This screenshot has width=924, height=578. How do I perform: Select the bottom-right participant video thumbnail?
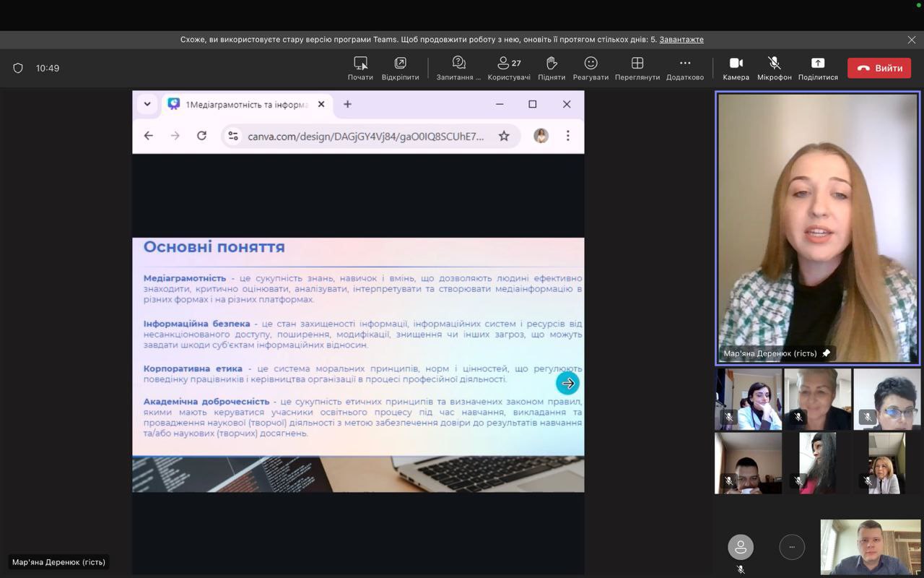870,547
